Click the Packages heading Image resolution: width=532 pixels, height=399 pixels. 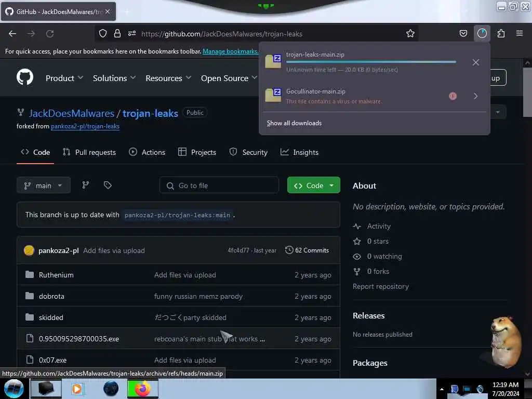(x=370, y=363)
